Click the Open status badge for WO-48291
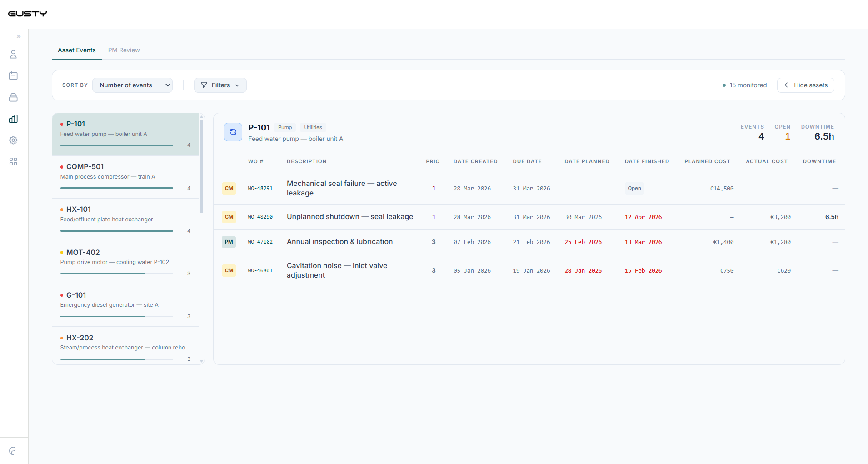This screenshot has height=464, width=868. pos(634,188)
